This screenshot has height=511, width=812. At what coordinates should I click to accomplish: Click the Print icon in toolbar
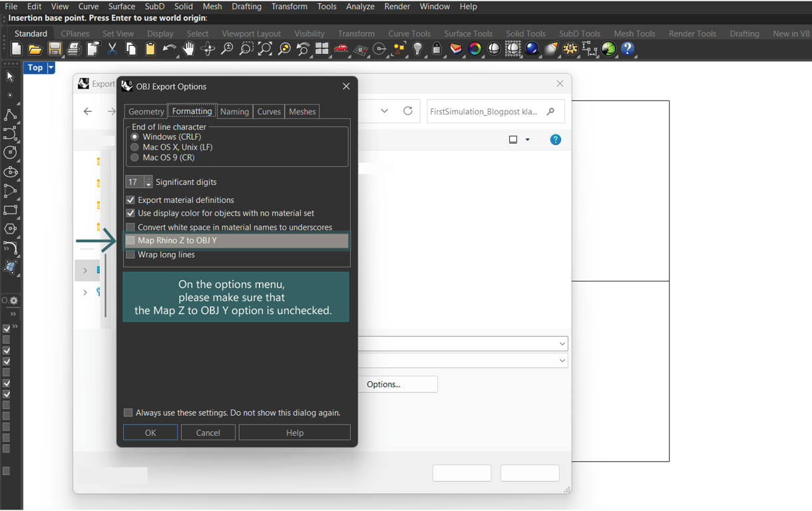point(74,49)
